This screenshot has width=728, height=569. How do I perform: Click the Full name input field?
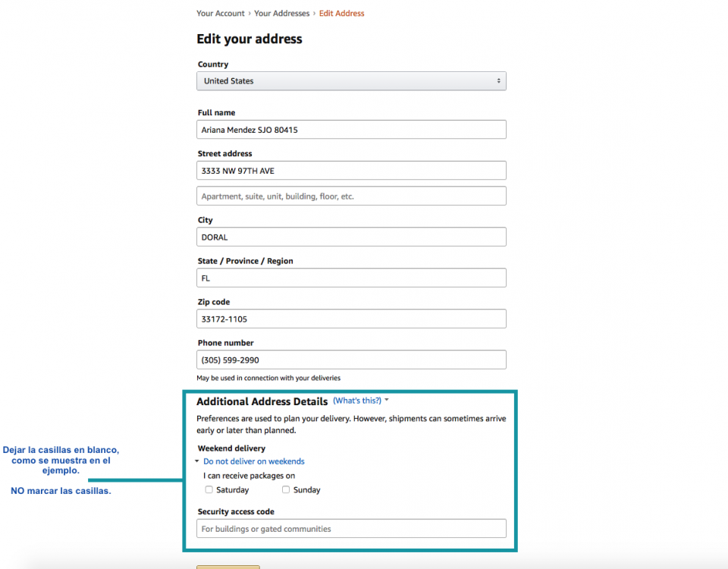point(351,130)
